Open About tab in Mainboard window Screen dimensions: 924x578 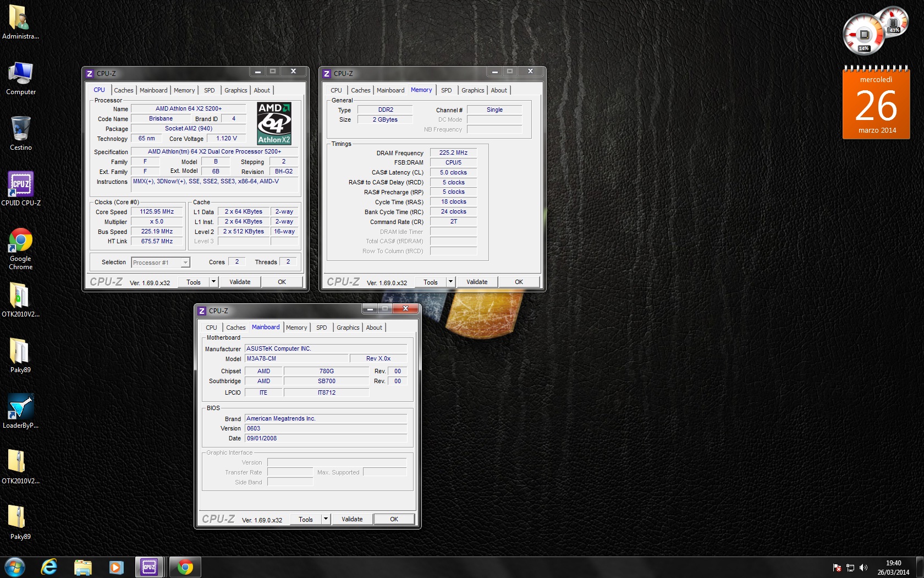point(374,328)
